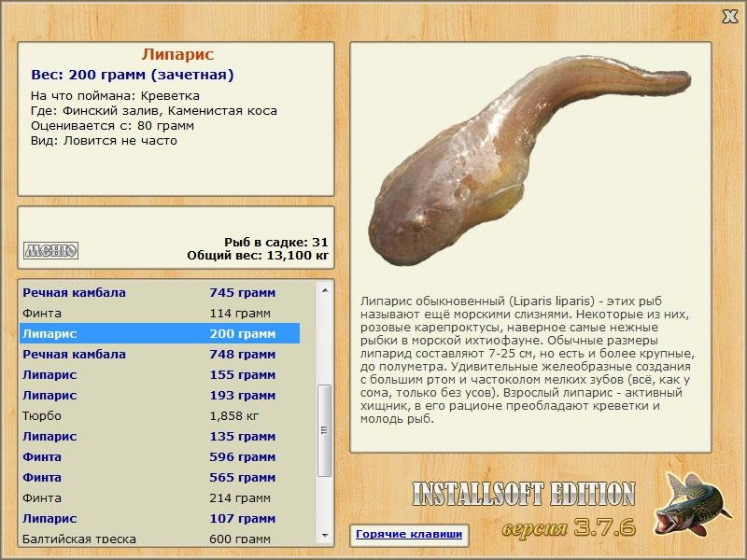This screenshot has width=747, height=560.
Task: Click the scroll up arrow of fish list
Action: point(325,290)
